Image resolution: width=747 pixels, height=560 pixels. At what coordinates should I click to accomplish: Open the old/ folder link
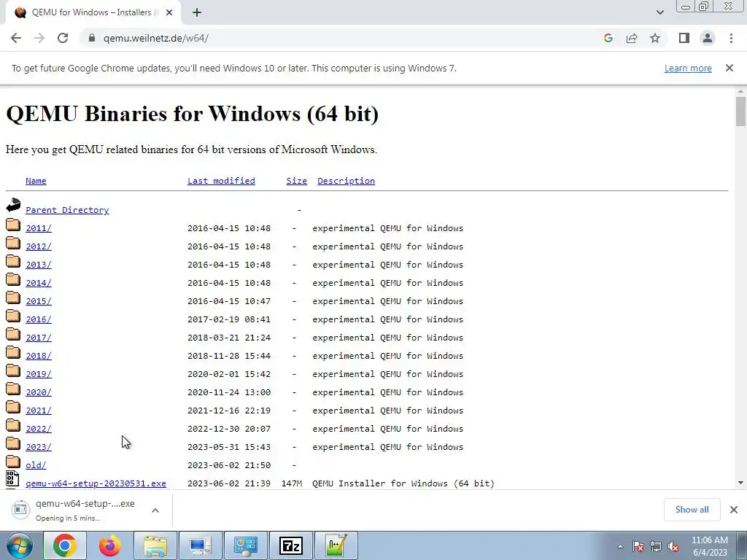(36, 465)
